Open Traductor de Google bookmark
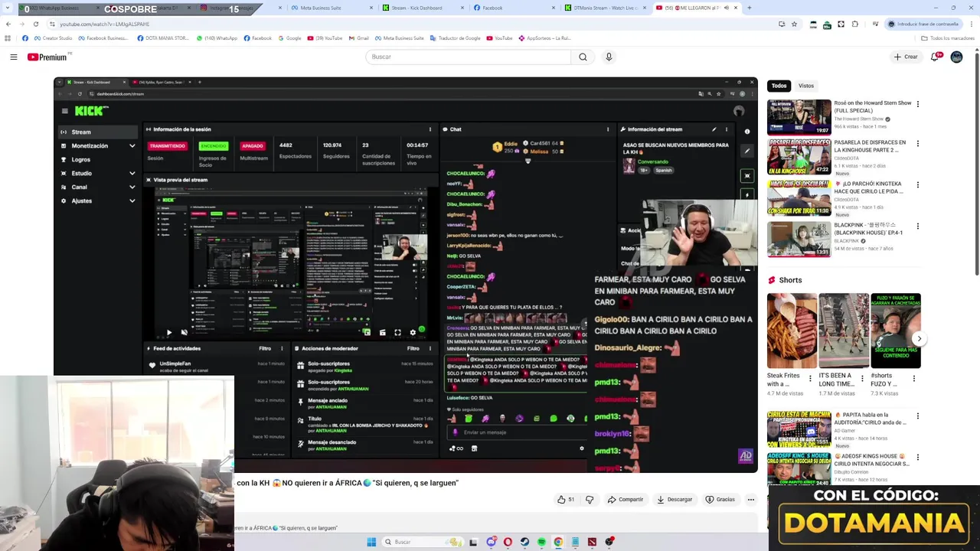 (456, 37)
